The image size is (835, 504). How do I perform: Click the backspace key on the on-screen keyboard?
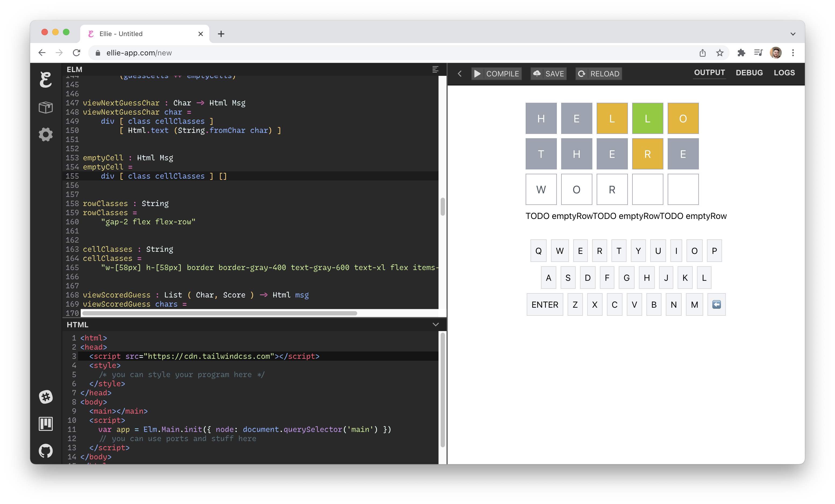[x=716, y=304]
